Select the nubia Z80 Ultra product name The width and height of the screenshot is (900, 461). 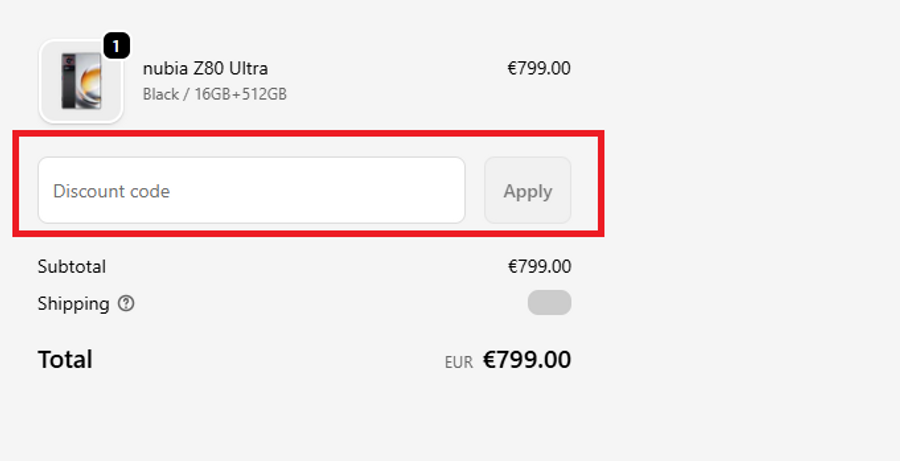pos(205,69)
